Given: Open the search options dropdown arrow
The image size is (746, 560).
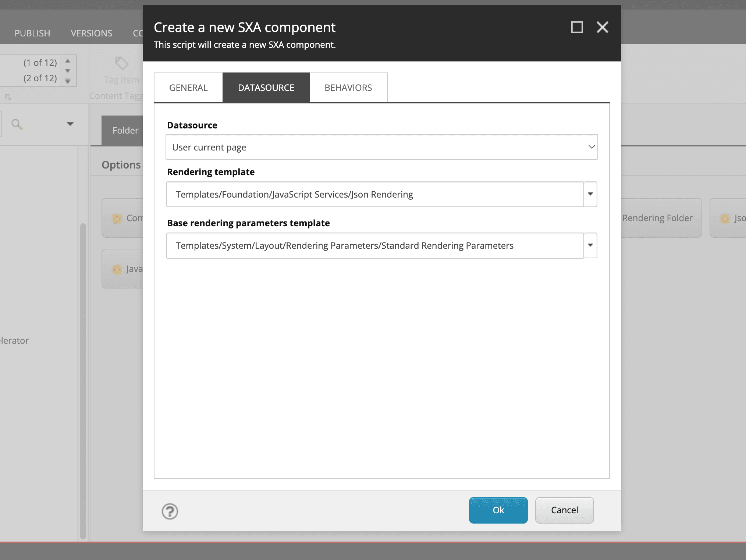Looking at the screenshot, I should point(70,124).
